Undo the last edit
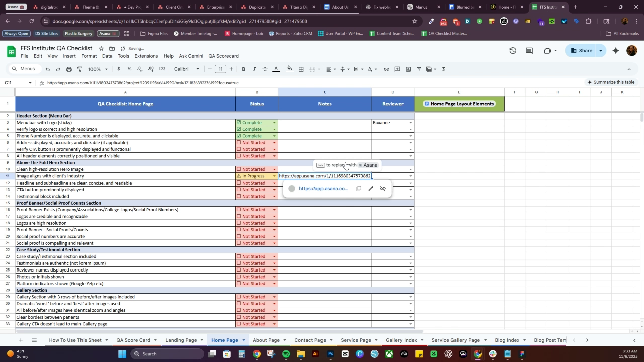The height and width of the screenshot is (362, 644). coord(47,69)
